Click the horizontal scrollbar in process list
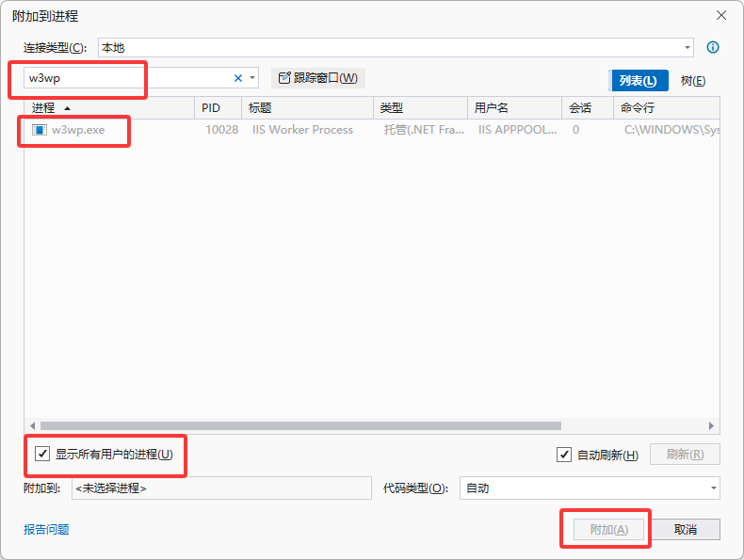Viewport: 744px width, 560px height. [x=301, y=425]
